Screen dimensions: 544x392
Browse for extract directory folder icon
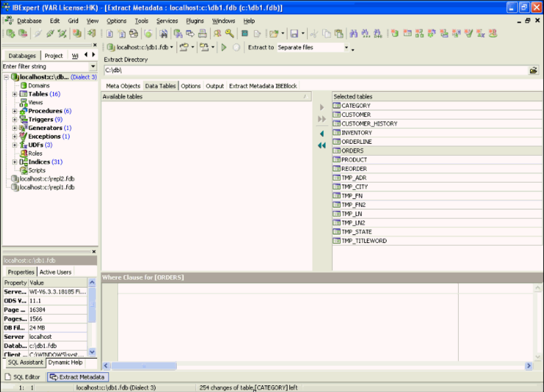click(x=533, y=70)
